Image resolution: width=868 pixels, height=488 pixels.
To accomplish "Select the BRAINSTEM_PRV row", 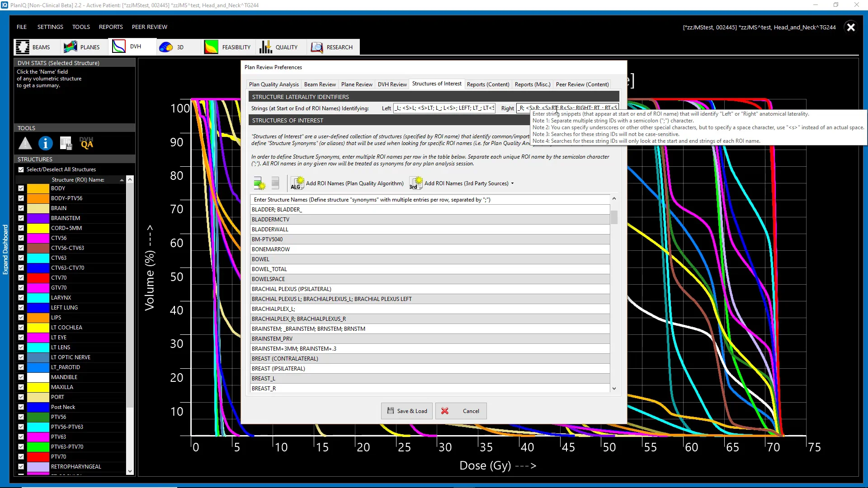I will tap(430, 339).
